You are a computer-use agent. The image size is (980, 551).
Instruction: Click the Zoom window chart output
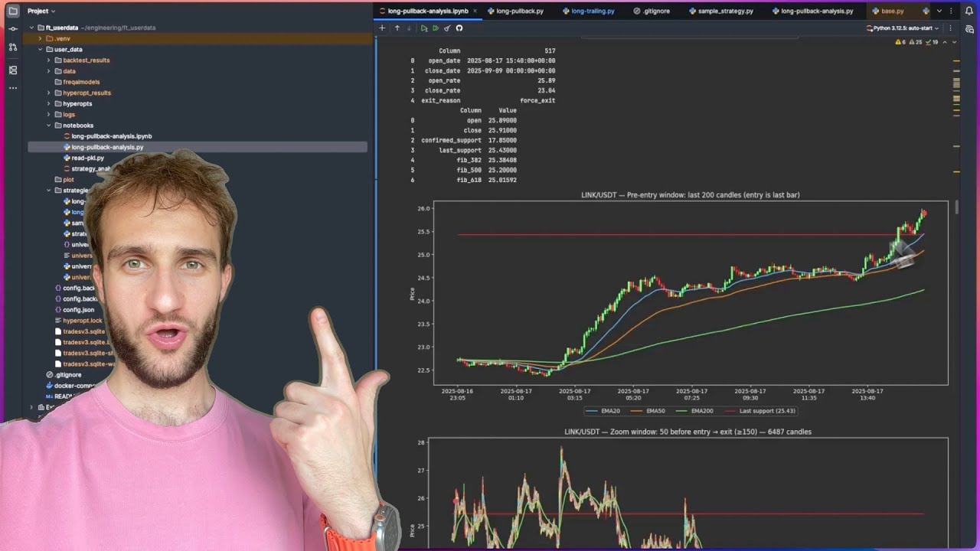(x=681, y=487)
